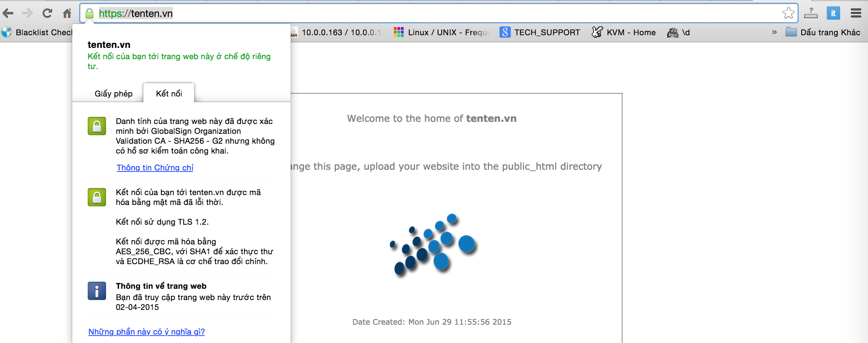Open the Linux / UNIX bookmark

pos(441,32)
